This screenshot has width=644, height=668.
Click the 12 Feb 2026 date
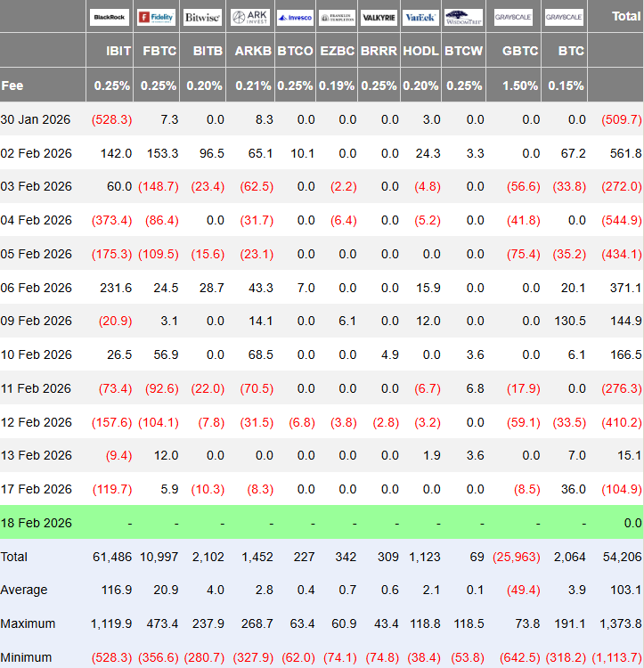tap(37, 422)
